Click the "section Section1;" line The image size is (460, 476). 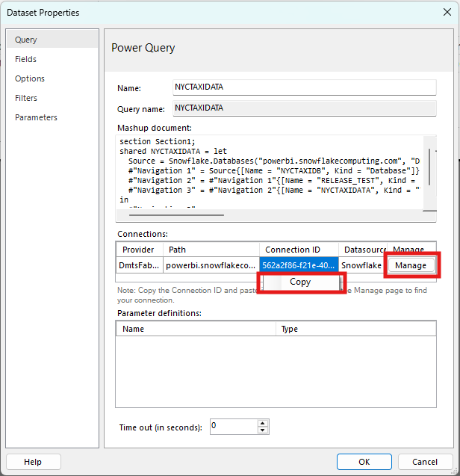pos(157,141)
